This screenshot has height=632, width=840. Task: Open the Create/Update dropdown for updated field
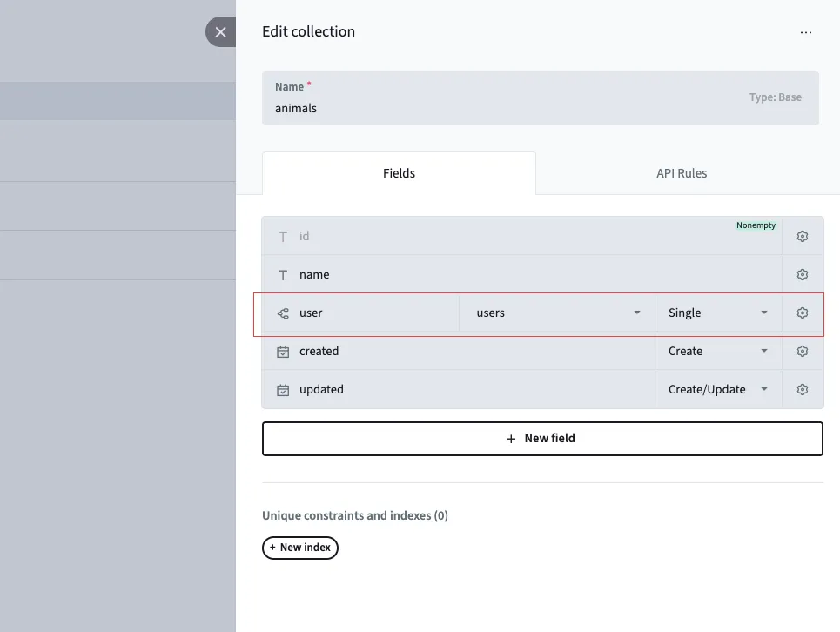pyautogui.click(x=716, y=389)
